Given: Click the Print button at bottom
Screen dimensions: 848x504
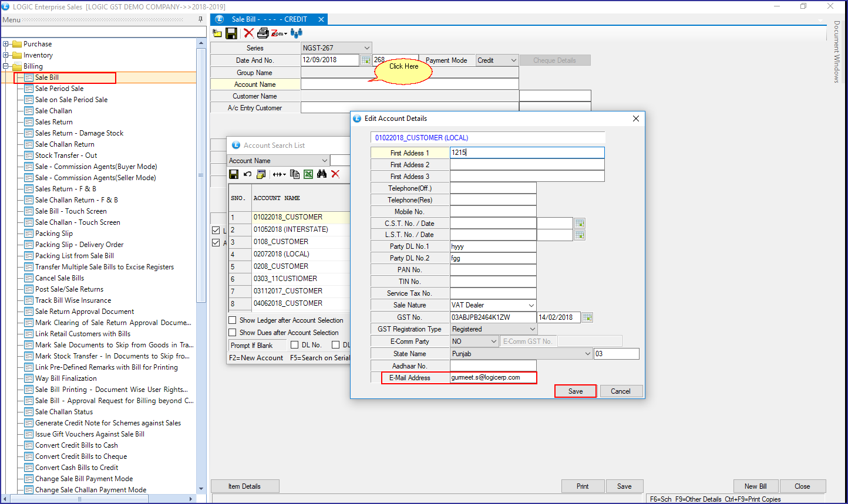Looking at the screenshot, I should coord(583,486).
